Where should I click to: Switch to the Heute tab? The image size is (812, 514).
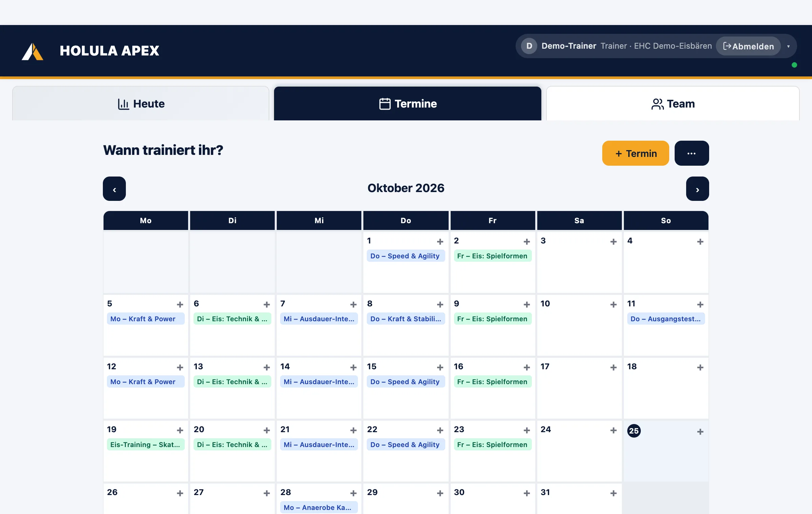click(x=141, y=103)
